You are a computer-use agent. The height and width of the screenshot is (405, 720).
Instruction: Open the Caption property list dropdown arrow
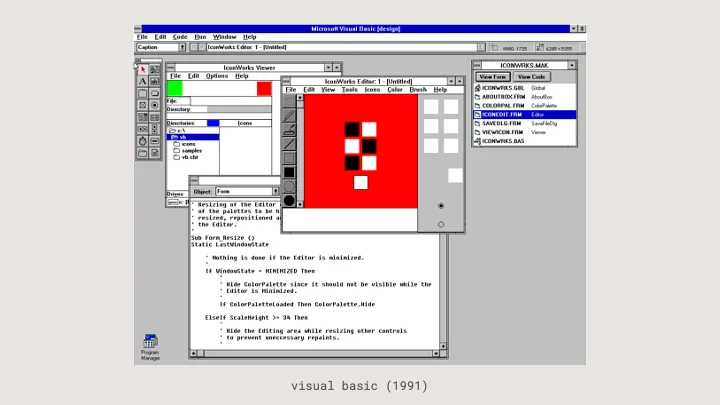(182, 47)
